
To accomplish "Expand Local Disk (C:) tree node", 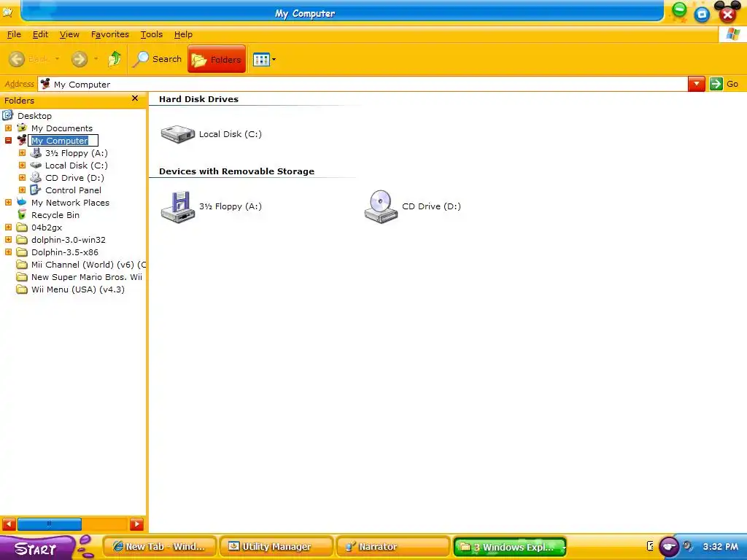I will (22, 166).
